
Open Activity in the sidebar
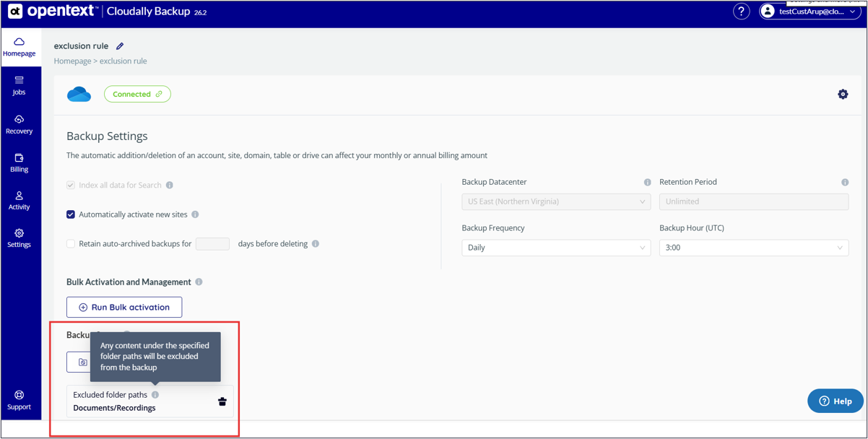pyautogui.click(x=19, y=201)
